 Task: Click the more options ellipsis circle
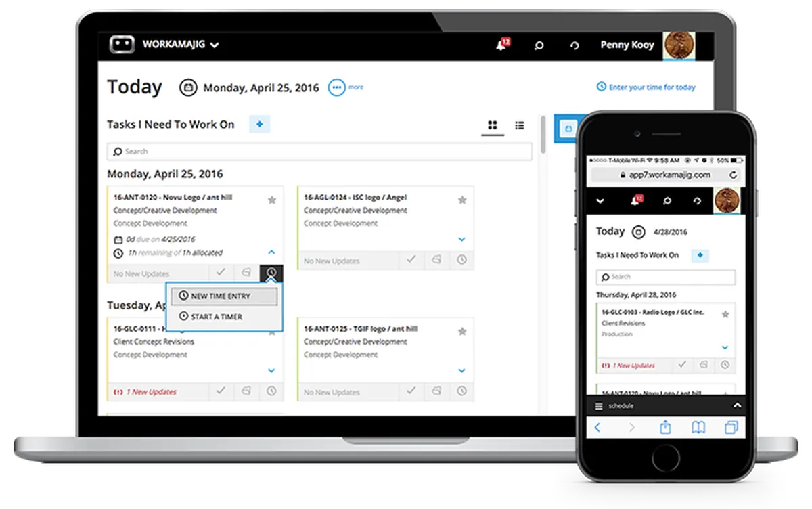coord(336,87)
